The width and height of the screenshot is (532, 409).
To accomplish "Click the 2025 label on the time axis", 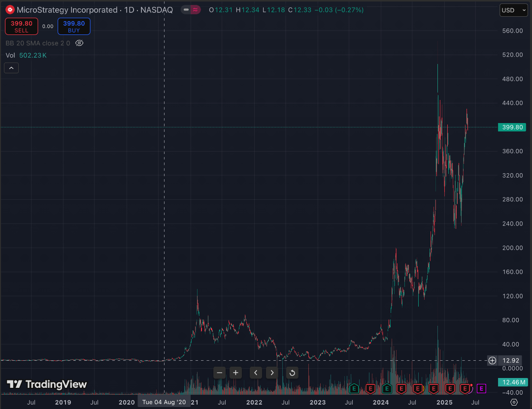I will coord(444,402).
